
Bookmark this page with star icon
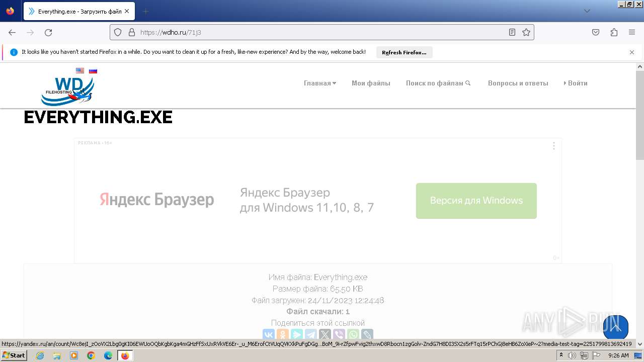point(526,32)
